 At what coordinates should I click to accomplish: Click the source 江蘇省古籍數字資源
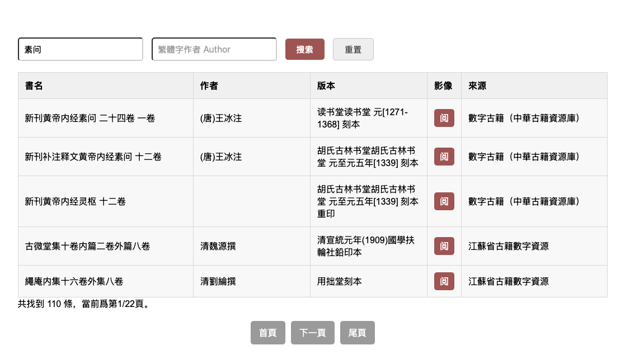point(508,246)
